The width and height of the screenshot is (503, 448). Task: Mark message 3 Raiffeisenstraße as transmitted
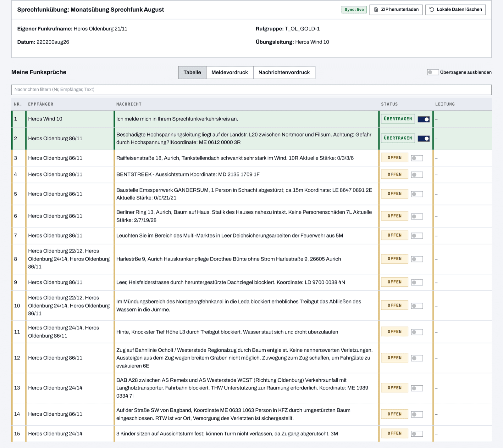(417, 158)
